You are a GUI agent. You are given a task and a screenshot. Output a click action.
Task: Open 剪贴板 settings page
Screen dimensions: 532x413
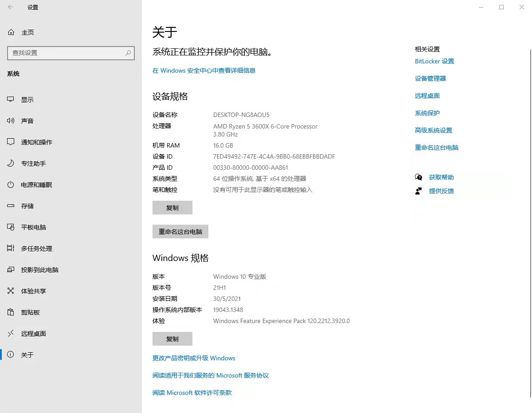coord(71,312)
